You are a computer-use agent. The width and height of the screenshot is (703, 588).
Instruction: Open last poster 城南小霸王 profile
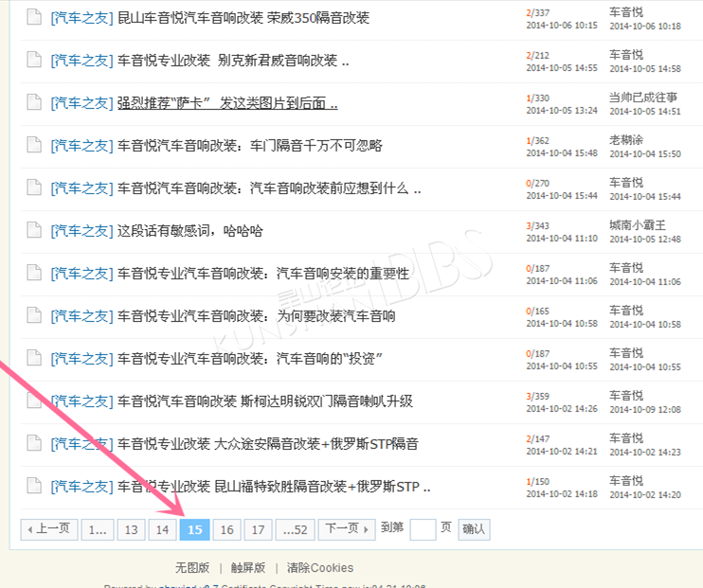click(638, 225)
